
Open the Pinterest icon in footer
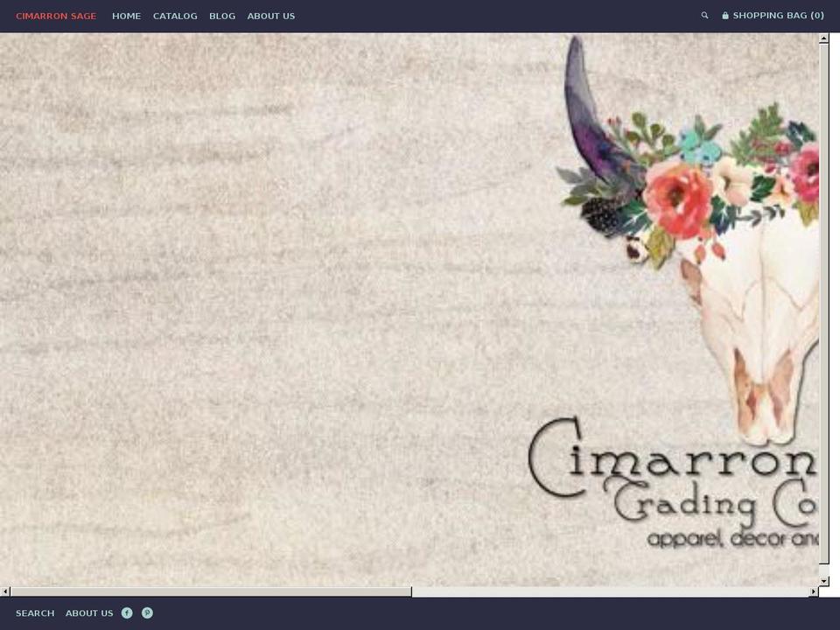tap(147, 612)
